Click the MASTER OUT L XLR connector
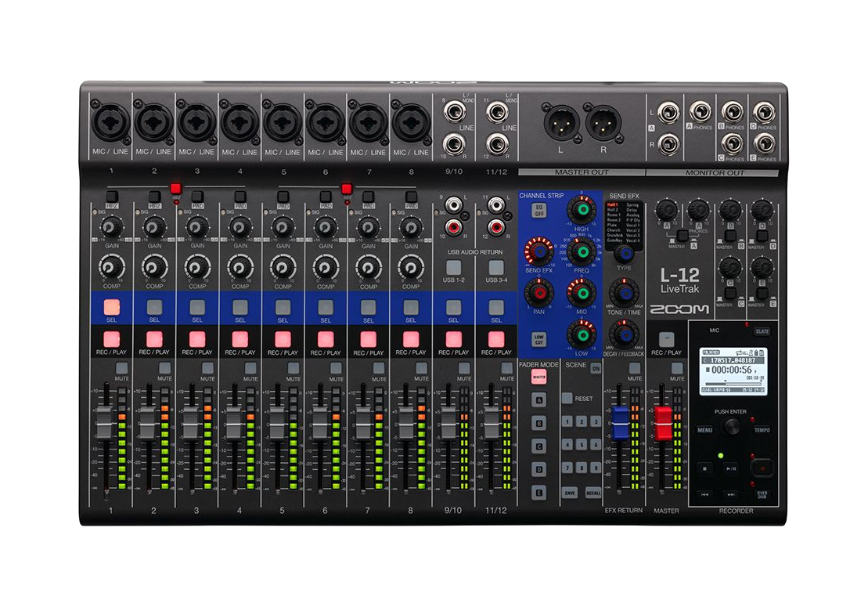 [x=560, y=124]
